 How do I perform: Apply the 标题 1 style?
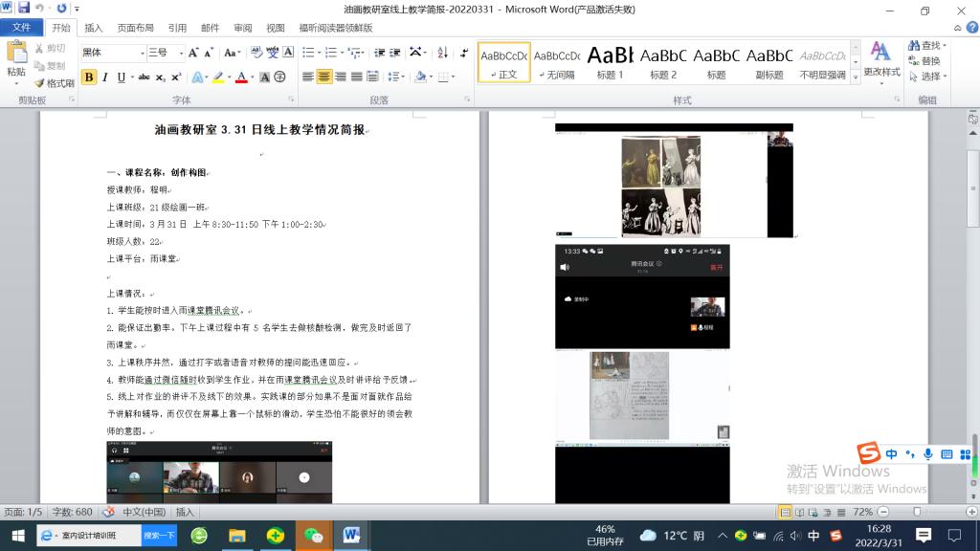click(x=610, y=62)
